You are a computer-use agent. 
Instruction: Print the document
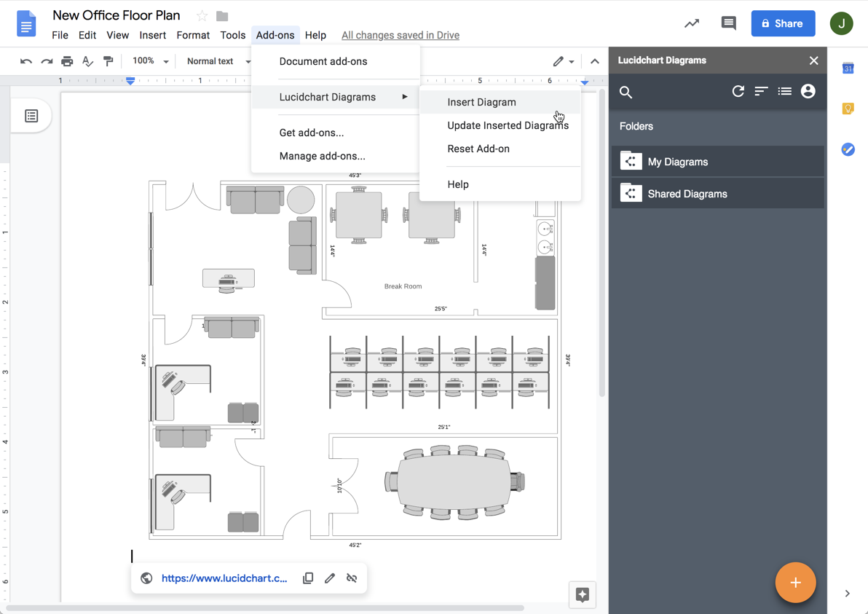66,61
